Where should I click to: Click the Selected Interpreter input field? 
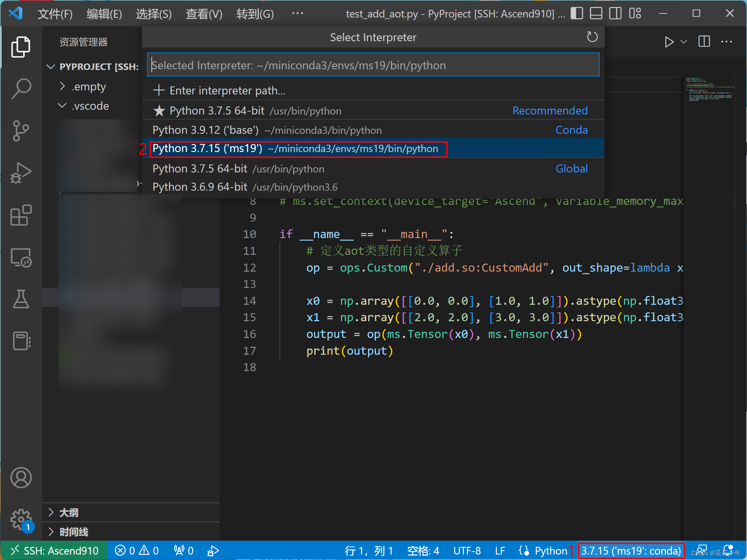click(x=373, y=65)
